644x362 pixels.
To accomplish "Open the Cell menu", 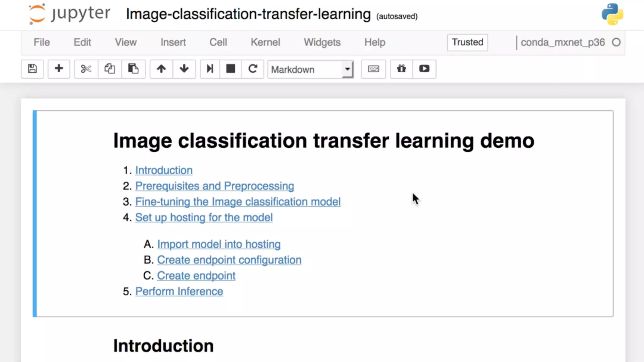I will [x=218, y=42].
